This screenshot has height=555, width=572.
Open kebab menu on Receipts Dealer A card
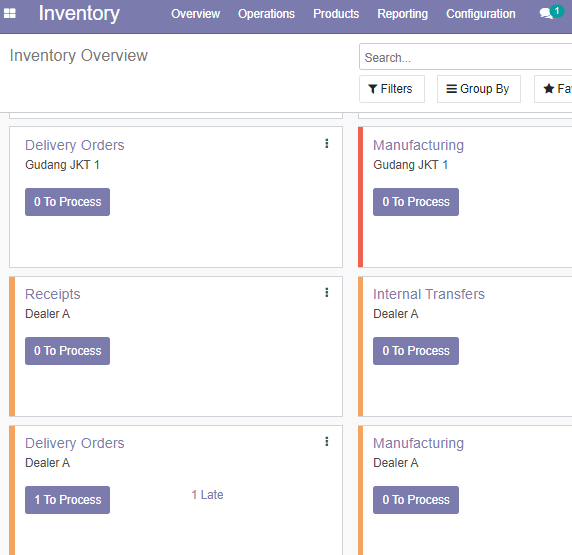pos(326,292)
